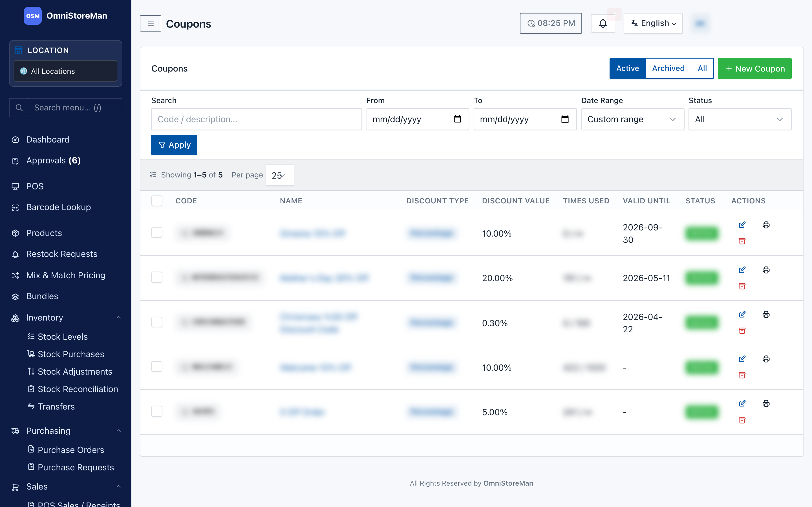Check the row with 20.00% discount
The height and width of the screenshot is (507, 812).
(x=157, y=277)
